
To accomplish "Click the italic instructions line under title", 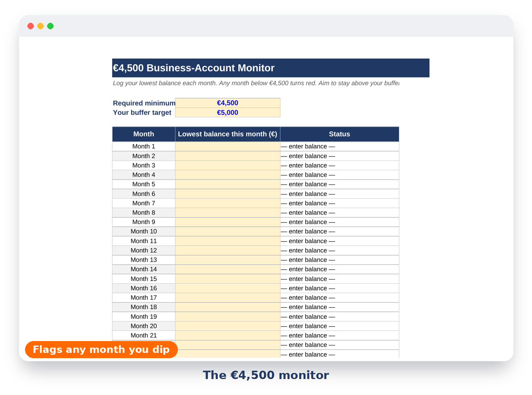I will (x=256, y=83).
